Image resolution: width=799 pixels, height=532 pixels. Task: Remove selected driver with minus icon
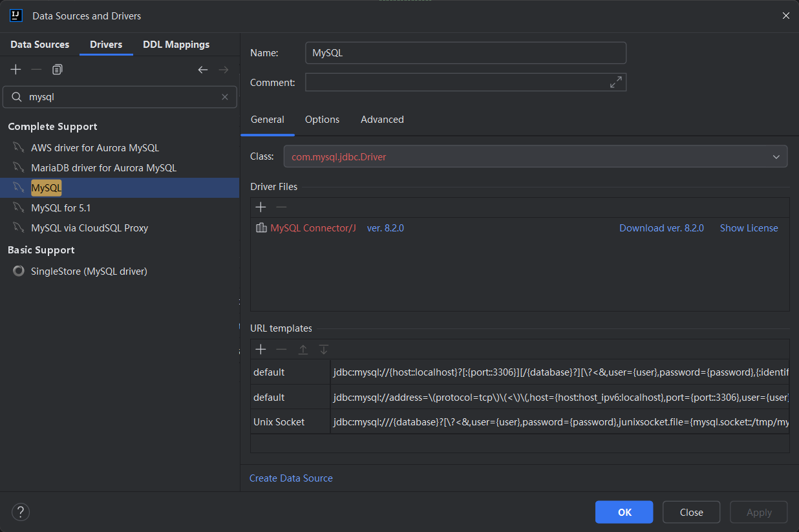[x=36, y=69]
